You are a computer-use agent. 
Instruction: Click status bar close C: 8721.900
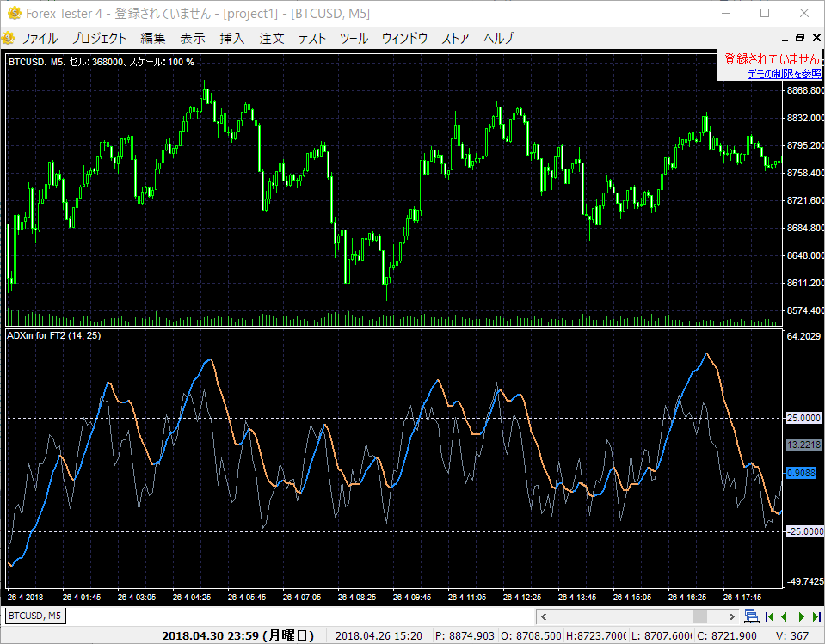[727, 635]
